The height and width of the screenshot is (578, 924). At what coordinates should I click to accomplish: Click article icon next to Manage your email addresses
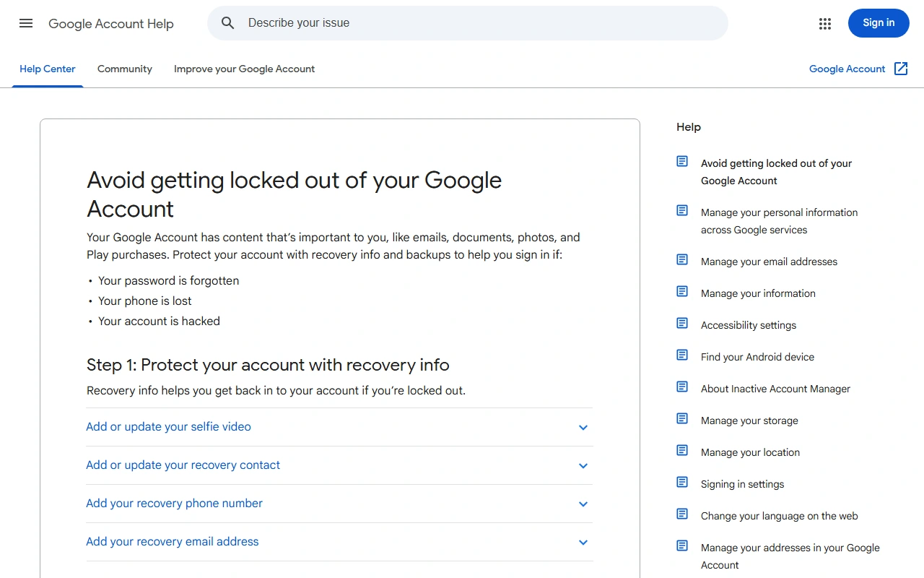(x=682, y=259)
